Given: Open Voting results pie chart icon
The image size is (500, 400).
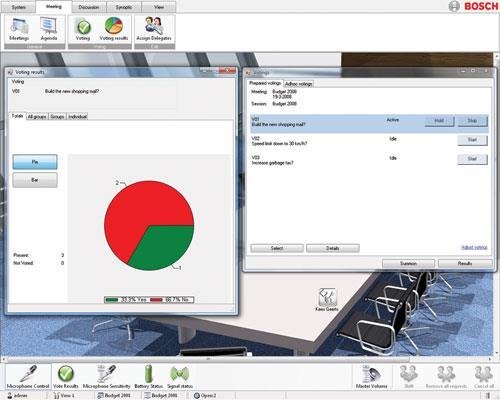Looking at the screenshot, I should pyautogui.click(x=114, y=29).
